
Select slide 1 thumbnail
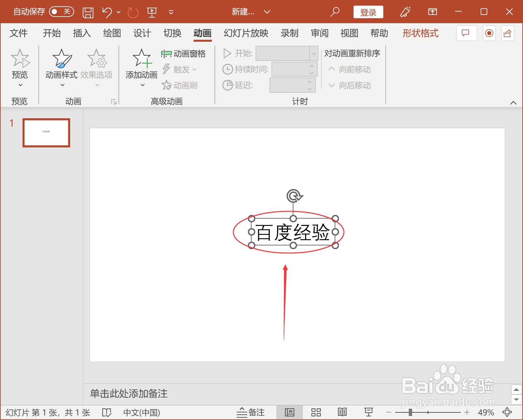coord(46,132)
